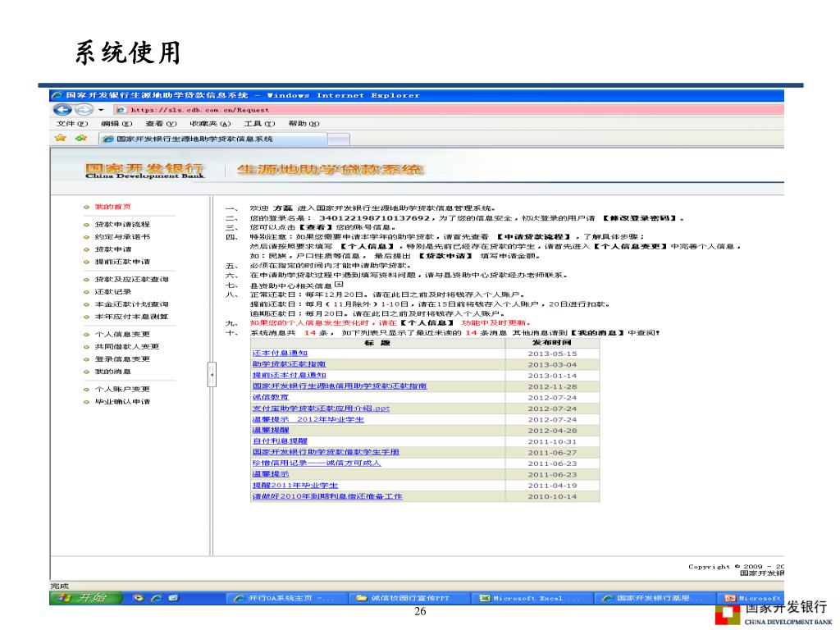Open taskbar item 国家开发银行基层
The width and height of the screenshot is (840, 630).
654,598
